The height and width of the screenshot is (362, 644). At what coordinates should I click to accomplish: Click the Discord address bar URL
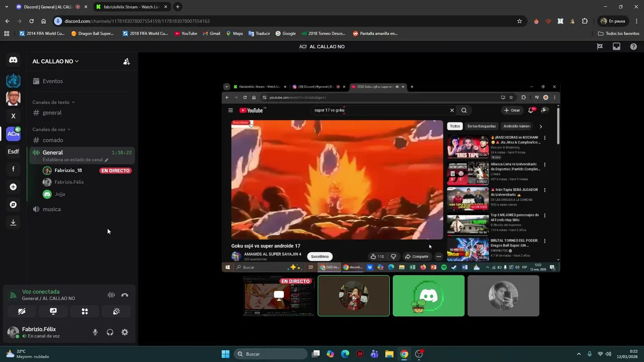coord(137,21)
